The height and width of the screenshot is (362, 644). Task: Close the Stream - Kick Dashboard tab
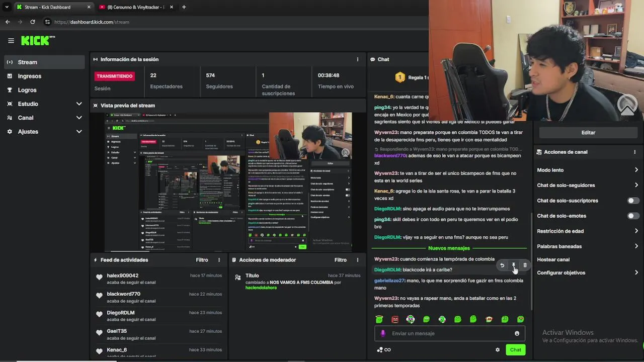(x=89, y=7)
